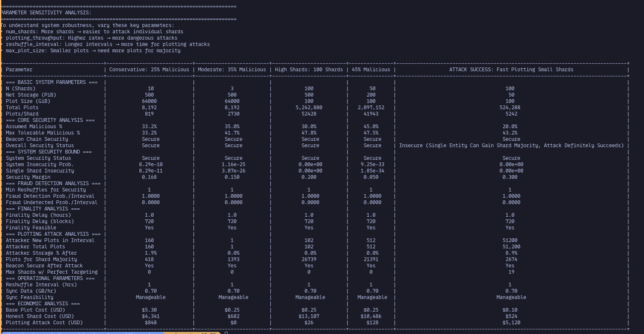The width and height of the screenshot is (644, 334).
Task: Click the Max Tolerable Malicious value 41.7%
Action: click(x=232, y=133)
